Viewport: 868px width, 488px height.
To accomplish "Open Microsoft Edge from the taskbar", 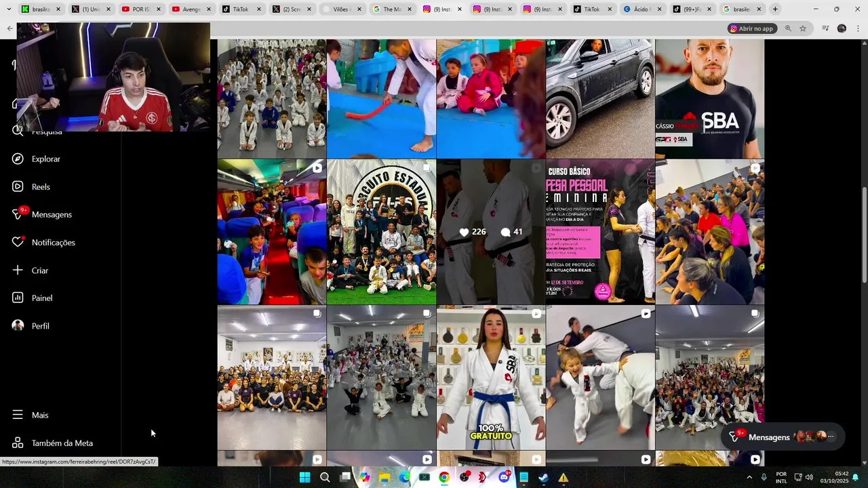I will point(404,477).
